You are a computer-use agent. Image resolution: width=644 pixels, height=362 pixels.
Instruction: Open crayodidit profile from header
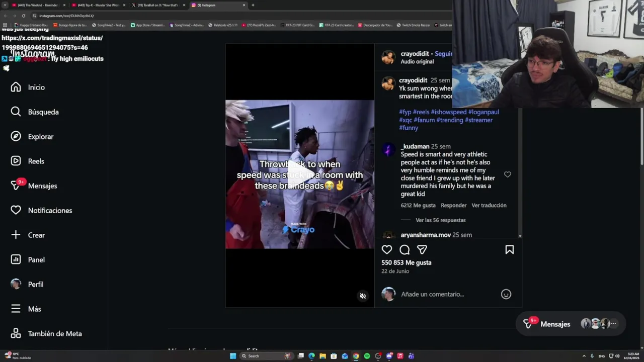(x=415, y=53)
